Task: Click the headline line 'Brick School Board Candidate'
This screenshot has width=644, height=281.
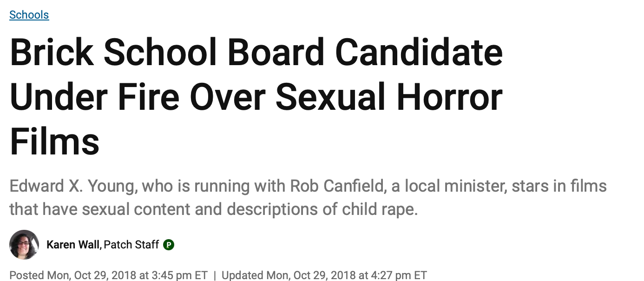Action: point(256,52)
